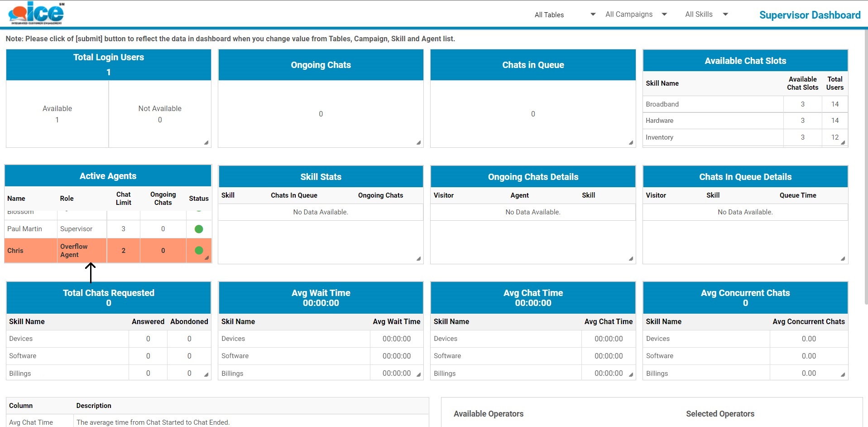Click Ongoing Chats Details resize handle
The width and height of the screenshot is (868, 427).
click(631, 259)
